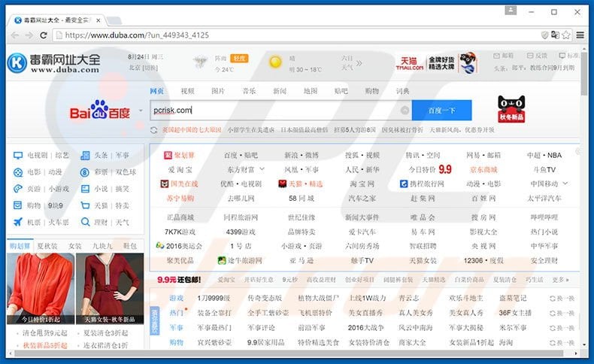The width and height of the screenshot is (594, 364).
Task: Click the film reel icon beside 电影
Action: 18,172
